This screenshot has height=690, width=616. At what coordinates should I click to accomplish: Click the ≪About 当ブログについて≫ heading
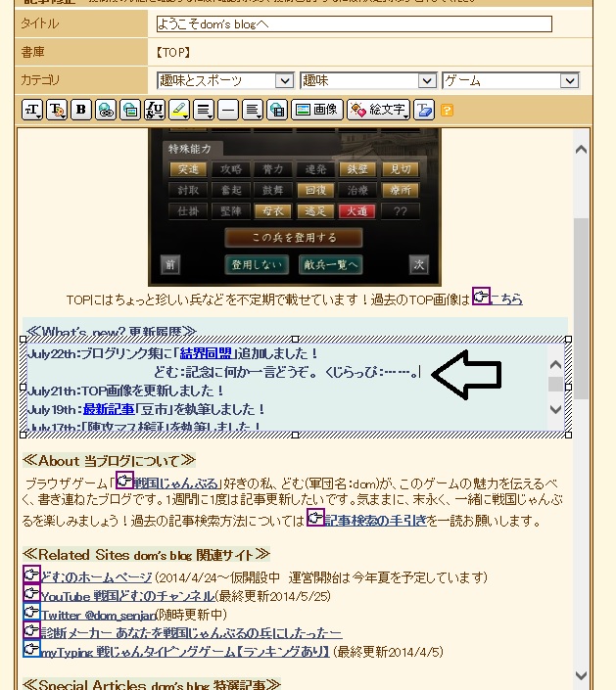pyautogui.click(x=109, y=461)
